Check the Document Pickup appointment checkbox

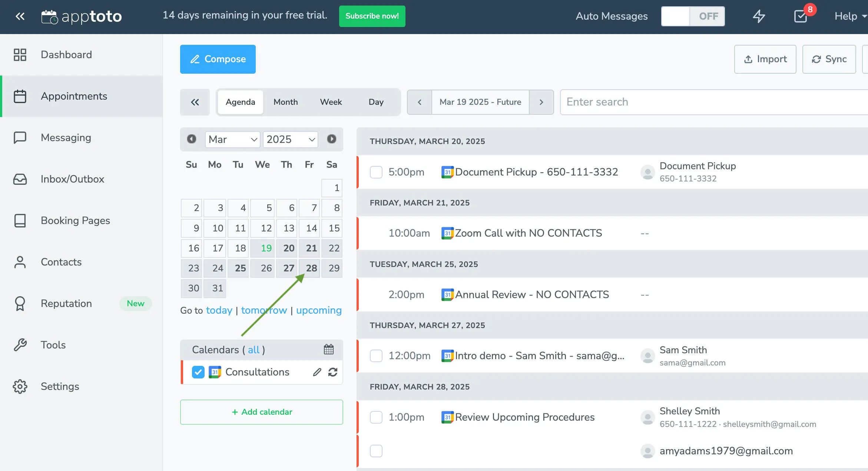pos(376,172)
